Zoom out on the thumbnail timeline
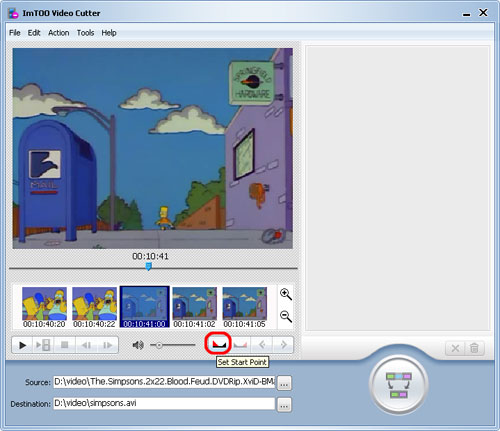Viewport: 500px width, 431px height. [286, 316]
